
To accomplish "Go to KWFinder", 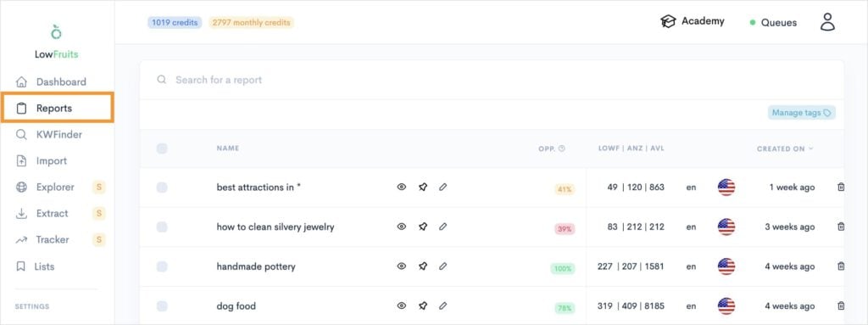I will [59, 135].
